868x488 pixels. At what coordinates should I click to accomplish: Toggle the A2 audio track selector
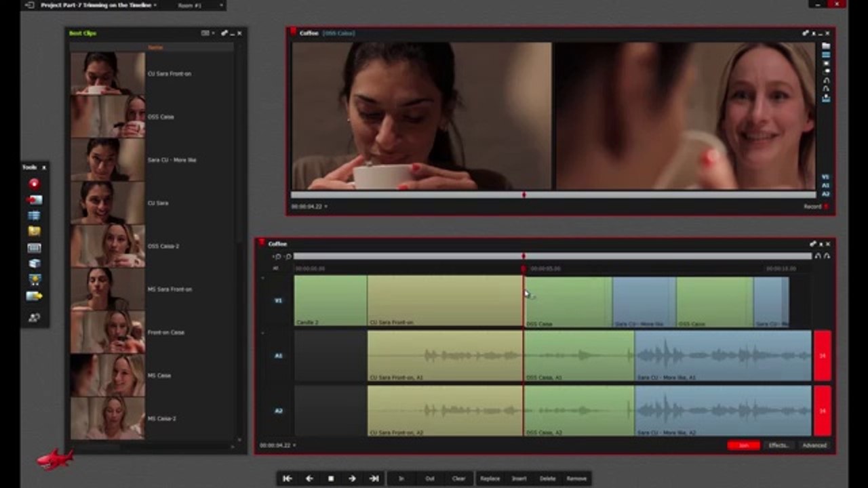tap(278, 411)
